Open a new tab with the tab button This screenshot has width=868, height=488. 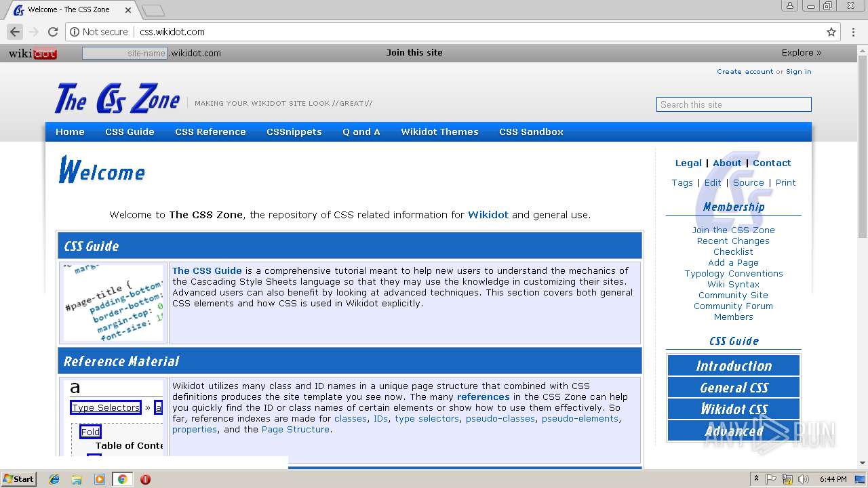coord(153,10)
